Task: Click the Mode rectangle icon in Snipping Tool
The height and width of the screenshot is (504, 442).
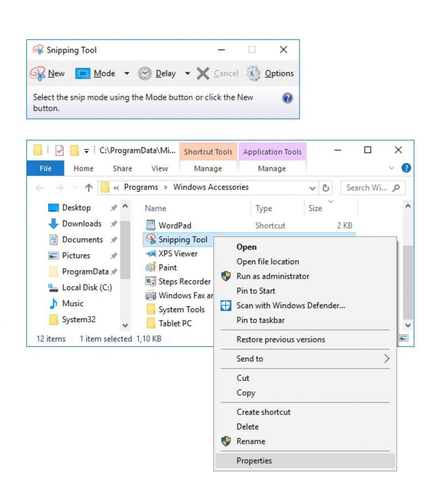Action: [83, 73]
